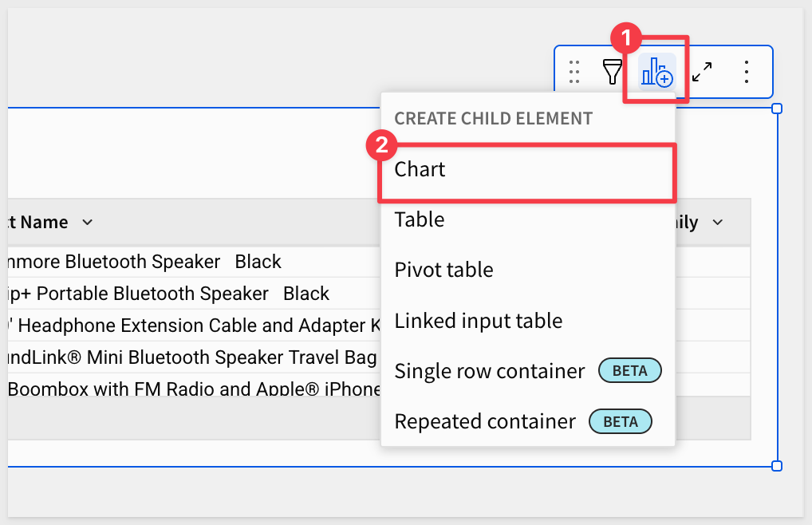The height and width of the screenshot is (525, 812).
Task: Click the create child element icon
Action: tap(657, 72)
